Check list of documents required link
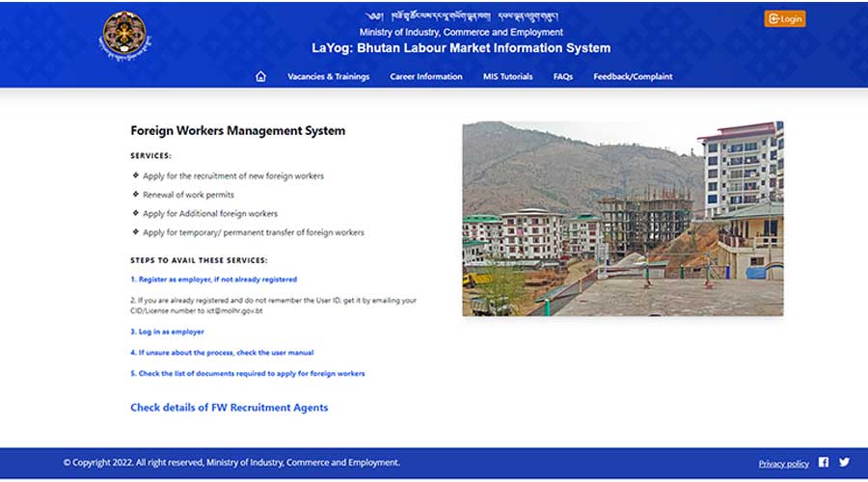The height and width of the screenshot is (482, 868). 247,374
